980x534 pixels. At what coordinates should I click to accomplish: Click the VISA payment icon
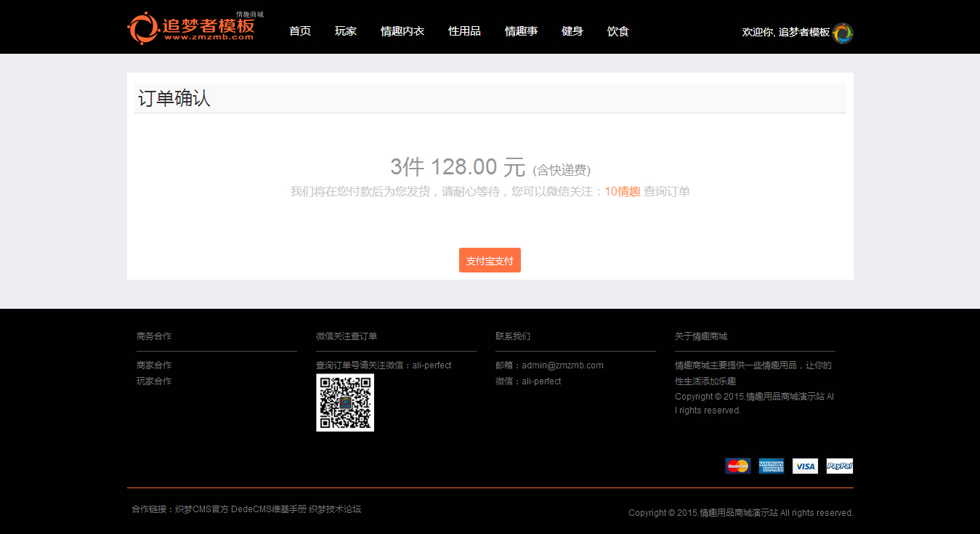pos(805,466)
